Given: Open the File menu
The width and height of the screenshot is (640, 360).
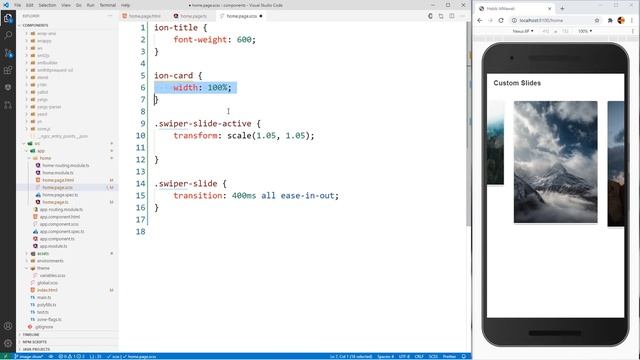Looking at the screenshot, I should (x=18, y=5).
